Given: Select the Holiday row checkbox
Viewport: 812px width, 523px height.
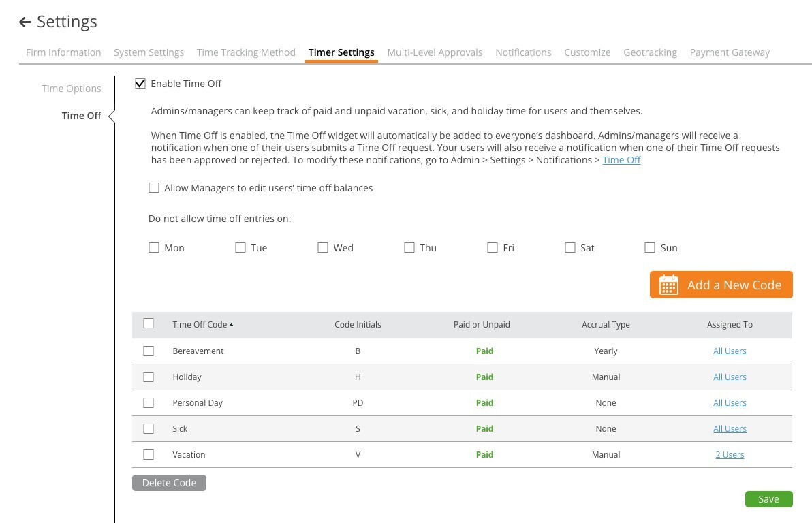Looking at the screenshot, I should coord(149,377).
